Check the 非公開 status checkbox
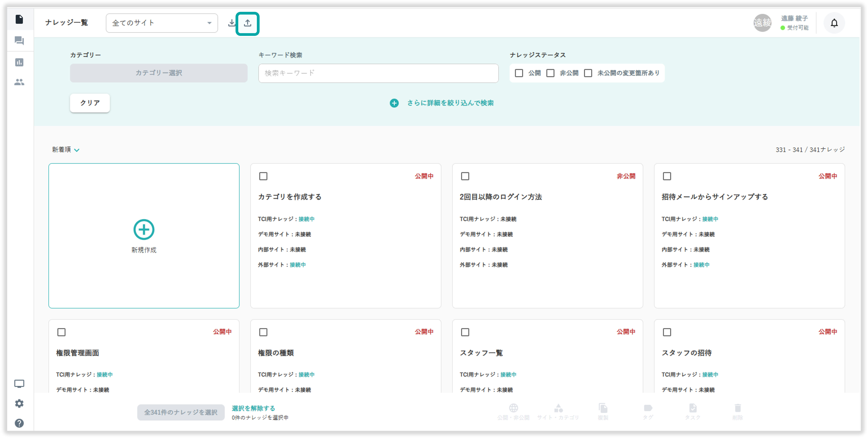 tap(550, 73)
